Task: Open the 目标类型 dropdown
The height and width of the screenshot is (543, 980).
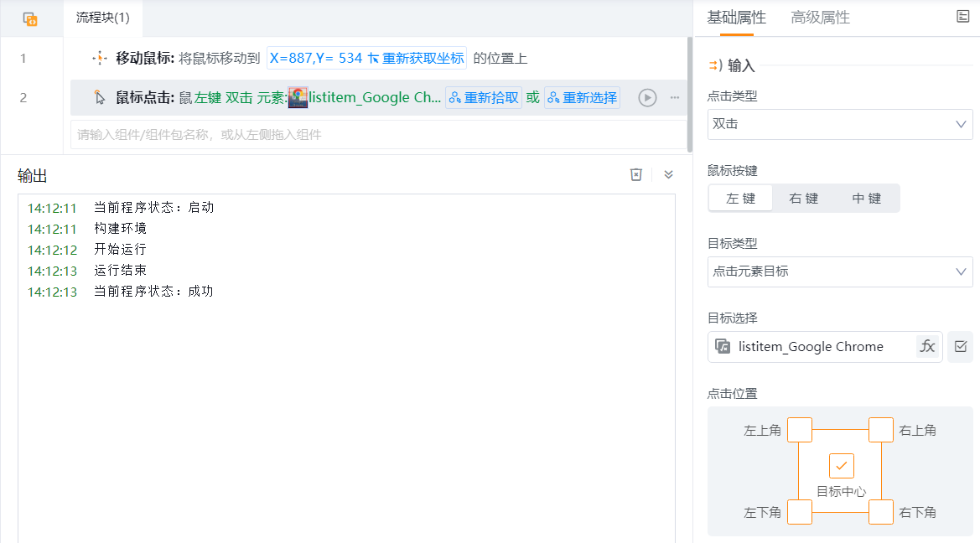Action: [839, 271]
